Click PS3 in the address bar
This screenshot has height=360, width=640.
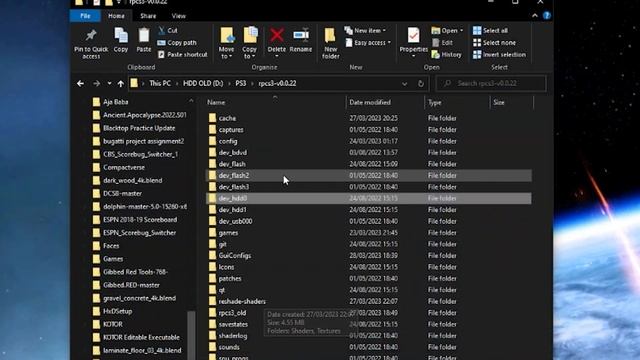pos(240,83)
